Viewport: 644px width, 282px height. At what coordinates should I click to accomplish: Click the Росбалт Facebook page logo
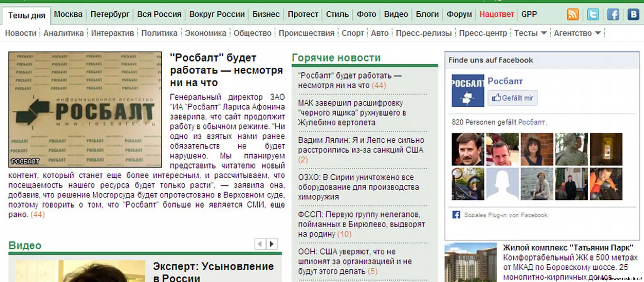pyautogui.click(x=467, y=91)
